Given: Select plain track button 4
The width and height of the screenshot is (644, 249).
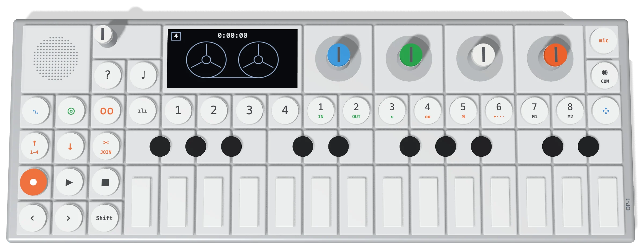Looking at the screenshot, I should pyautogui.click(x=285, y=111).
